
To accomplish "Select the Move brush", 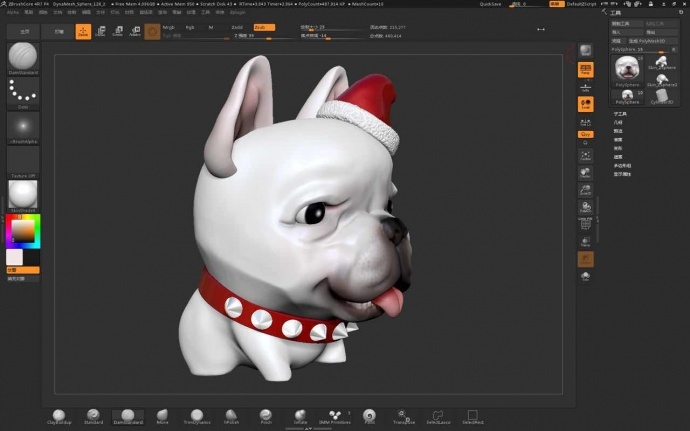I will coord(162,416).
